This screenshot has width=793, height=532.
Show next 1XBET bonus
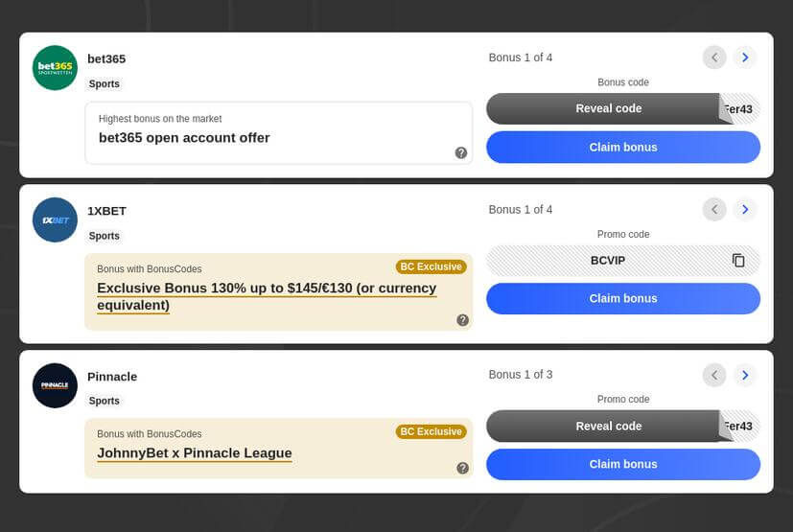[745, 209]
